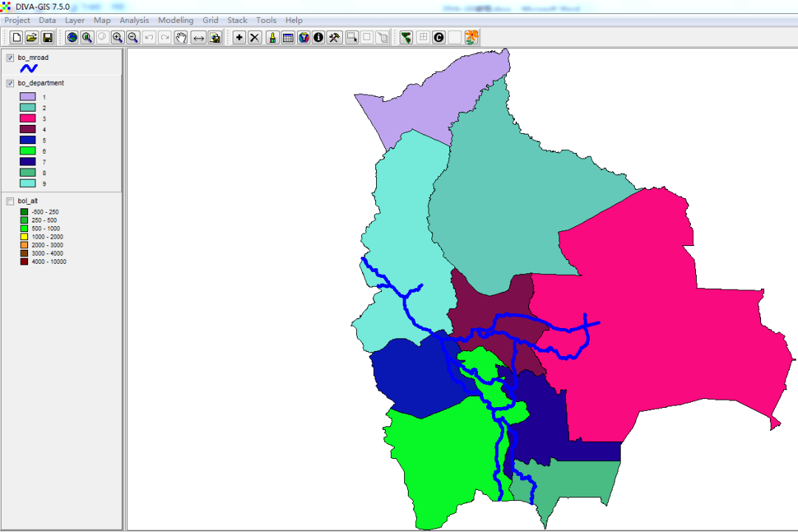798x532 pixels.
Task: Open the Grid menu
Action: pos(211,21)
